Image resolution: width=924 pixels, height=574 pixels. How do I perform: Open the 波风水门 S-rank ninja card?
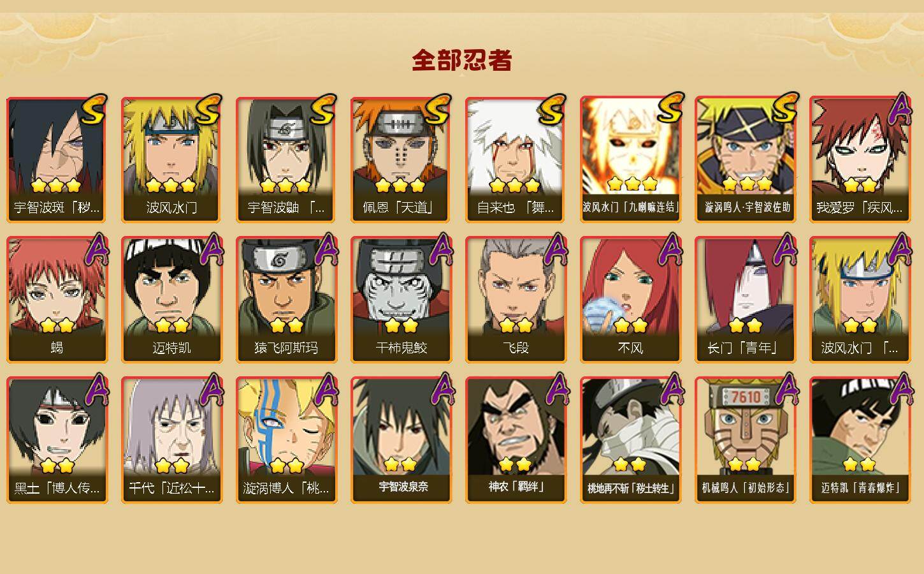171,159
